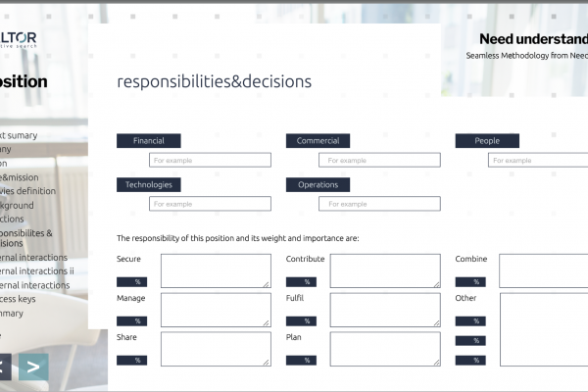Click the resize handle of the Manage text box
Image resolution: width=588 pixels, height=392 pixels.
tap(267, 322)
